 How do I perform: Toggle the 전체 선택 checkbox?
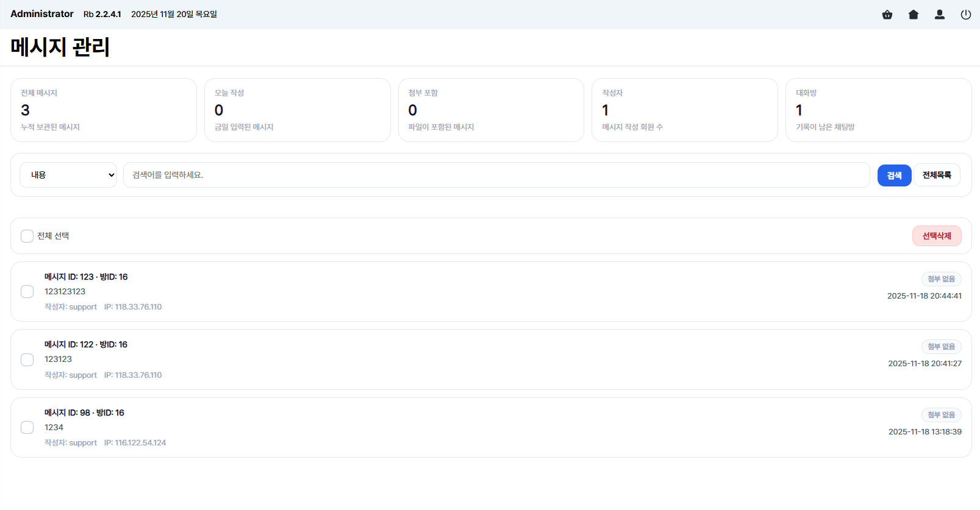click(x=27, y=236)
